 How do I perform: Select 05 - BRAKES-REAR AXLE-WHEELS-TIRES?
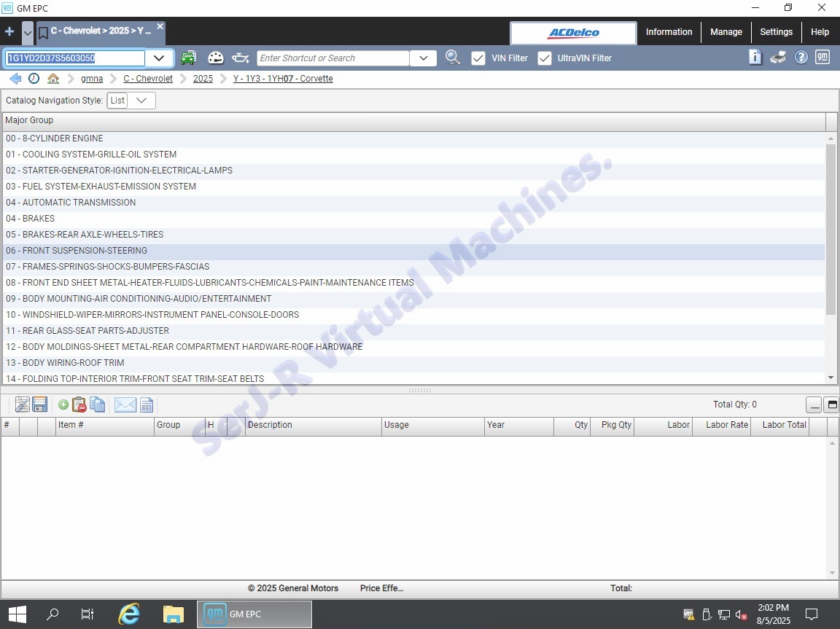pyautogui.click(x=413, y=235)
